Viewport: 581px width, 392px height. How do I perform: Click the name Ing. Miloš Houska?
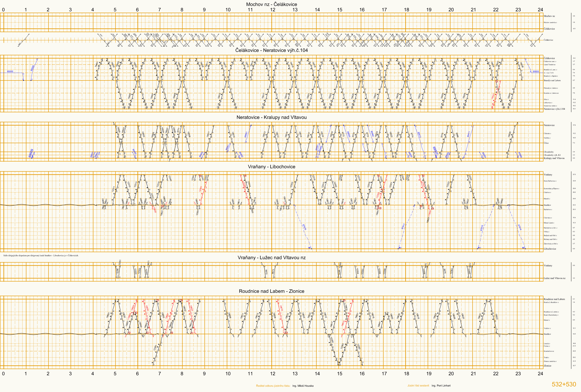(x=303, y=386)
